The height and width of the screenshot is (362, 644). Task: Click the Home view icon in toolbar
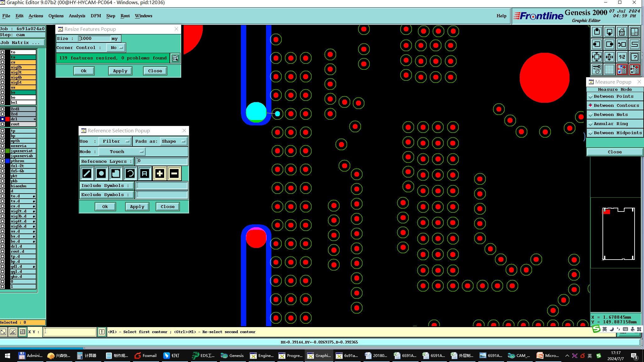click(622, 32)
